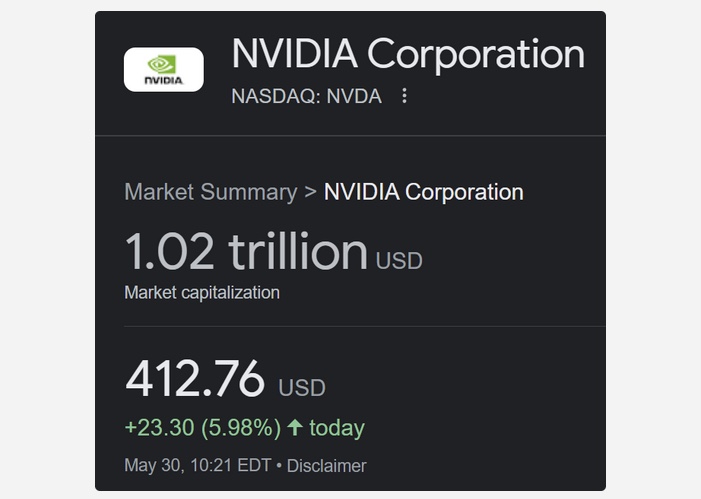Click the breadcrumb chevron separator
The width and height of the screenshot is (701, 499).
pos(310,192)
